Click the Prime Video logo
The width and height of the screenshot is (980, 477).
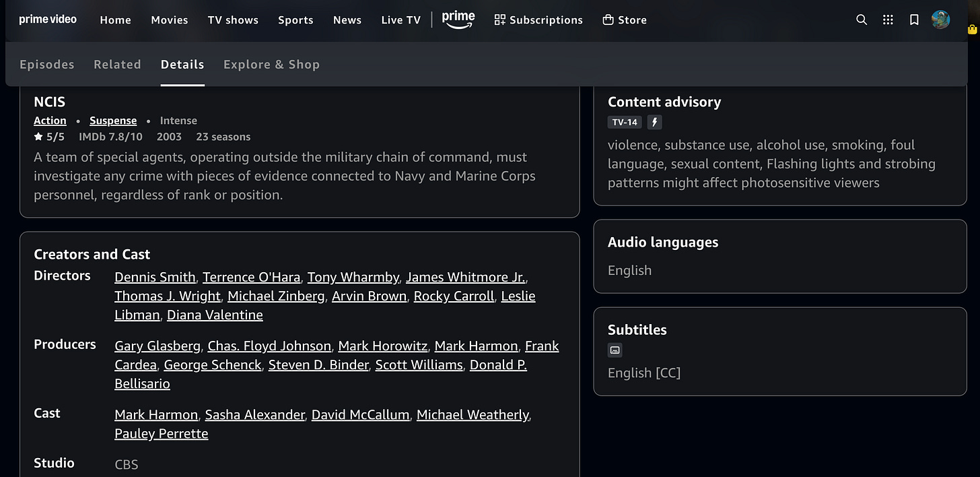coord(48,20)
